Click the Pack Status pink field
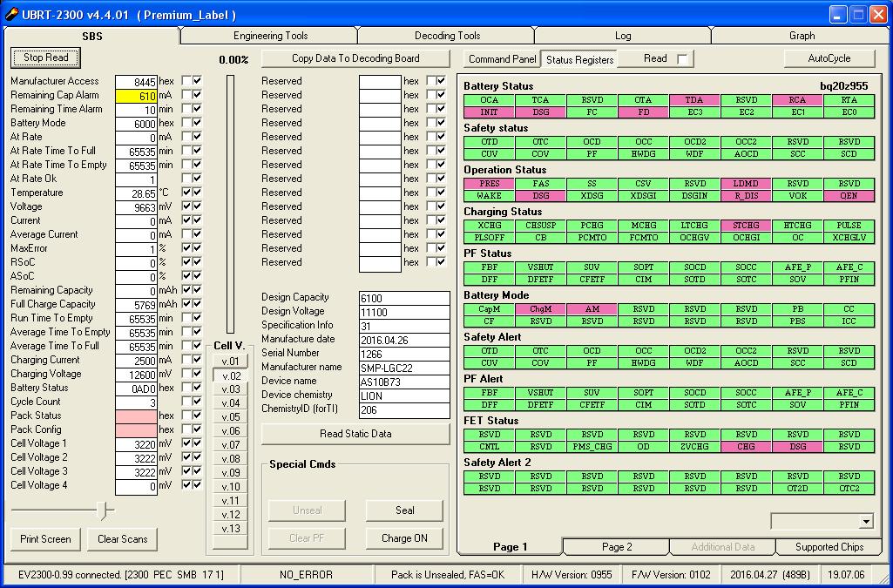 pos(136,416)
